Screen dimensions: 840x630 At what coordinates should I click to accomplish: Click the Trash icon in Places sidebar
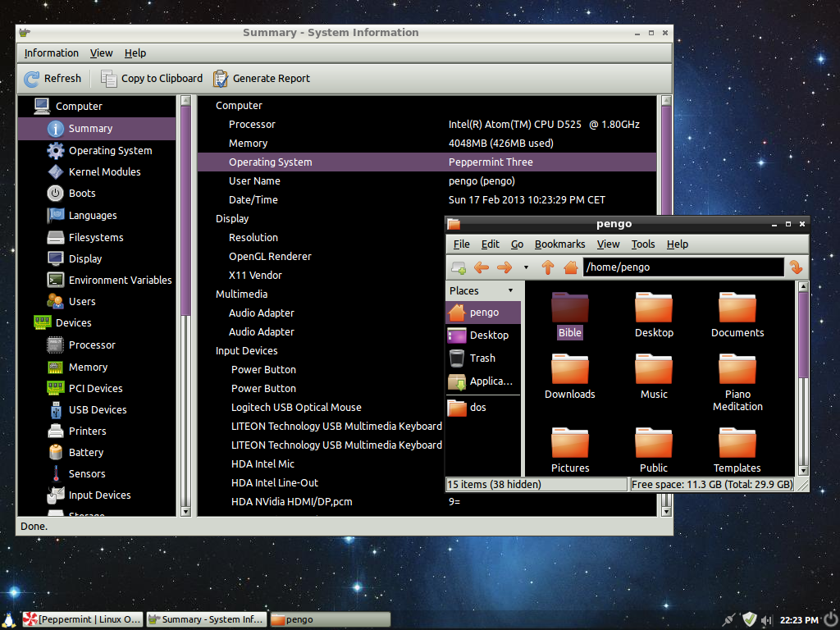[x=457, y=358]
